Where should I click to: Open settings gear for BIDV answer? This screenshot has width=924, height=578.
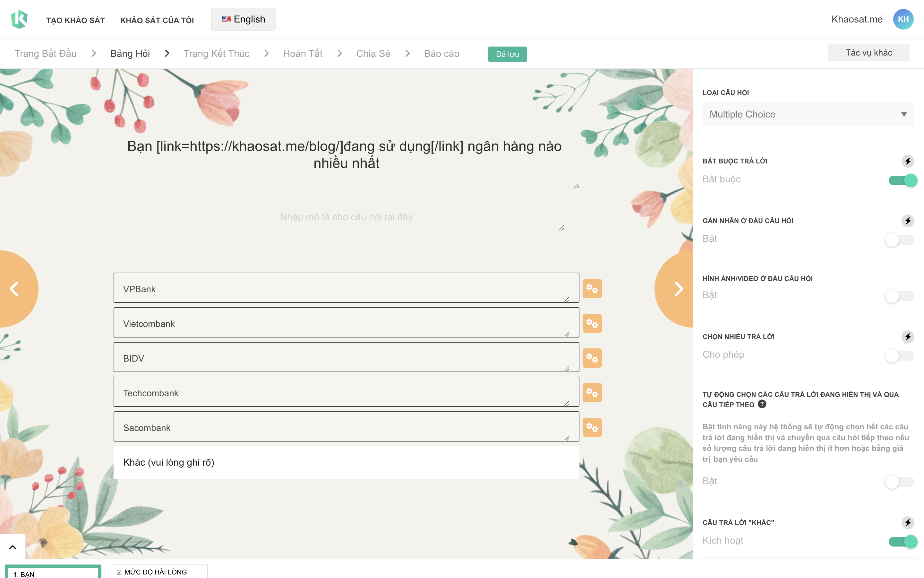pyautogui.click(x=592, y=358)
